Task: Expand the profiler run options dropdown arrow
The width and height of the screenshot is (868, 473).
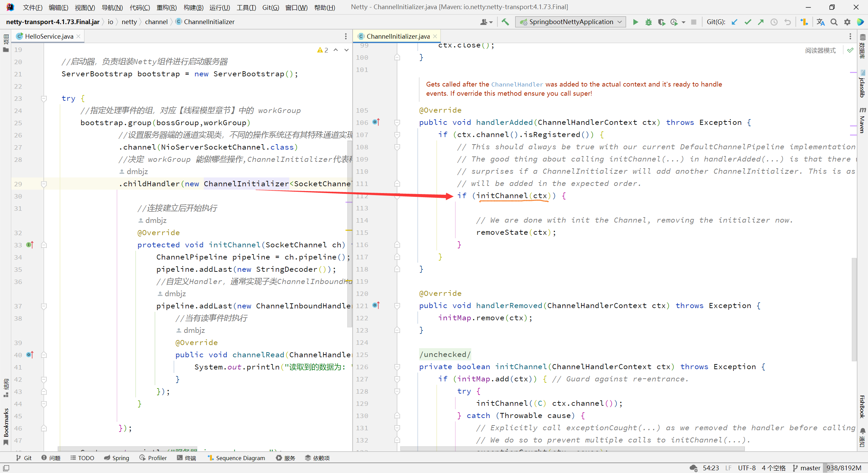Action: tap(684, 22)
